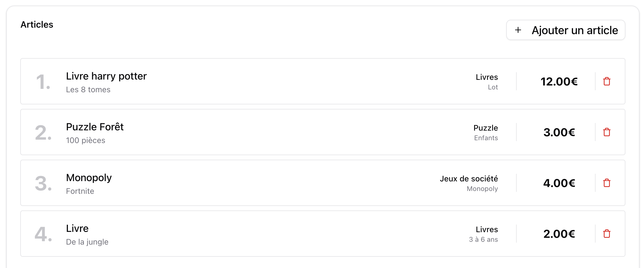
Task: Remove the Puzzle Forêt item via trash icon
Action: click(x=607, y=132)
